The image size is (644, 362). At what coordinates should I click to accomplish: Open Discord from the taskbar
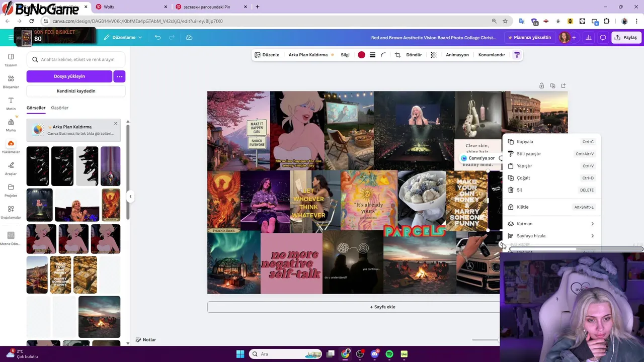374,354
